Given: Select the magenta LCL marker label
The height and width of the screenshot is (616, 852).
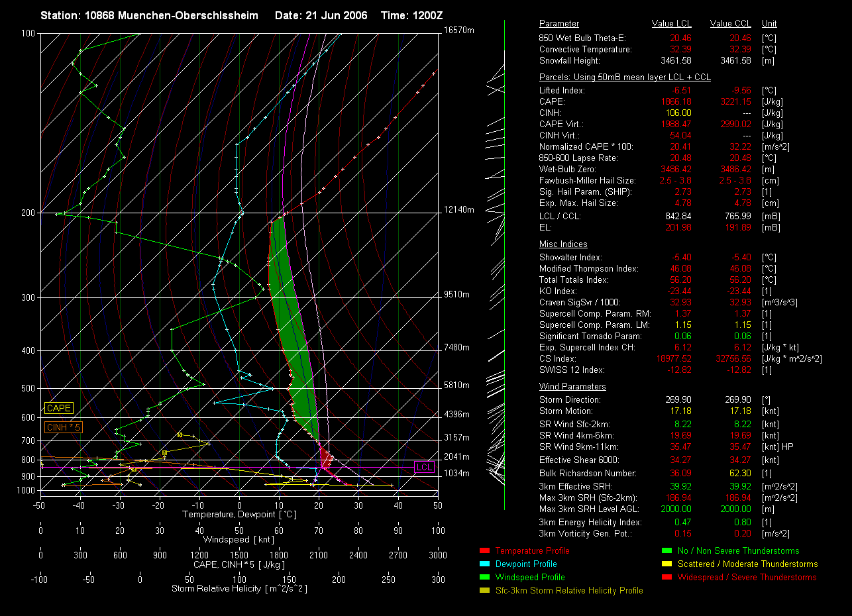Looking at the screenshot, I should pos(424,467).
